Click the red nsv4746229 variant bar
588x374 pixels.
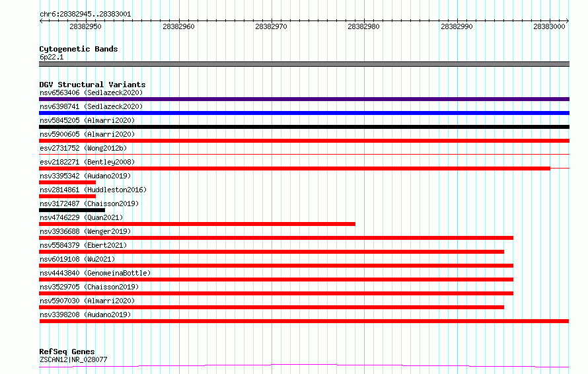(x=198, y=224)
